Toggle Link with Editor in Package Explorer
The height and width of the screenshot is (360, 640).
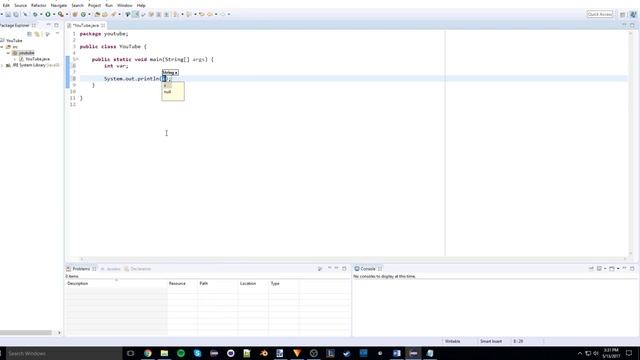[37, 34]
